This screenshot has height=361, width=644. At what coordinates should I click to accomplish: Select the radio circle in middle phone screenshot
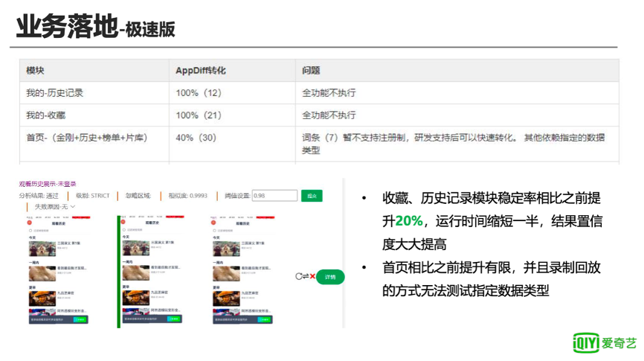(x=124, y=230)
